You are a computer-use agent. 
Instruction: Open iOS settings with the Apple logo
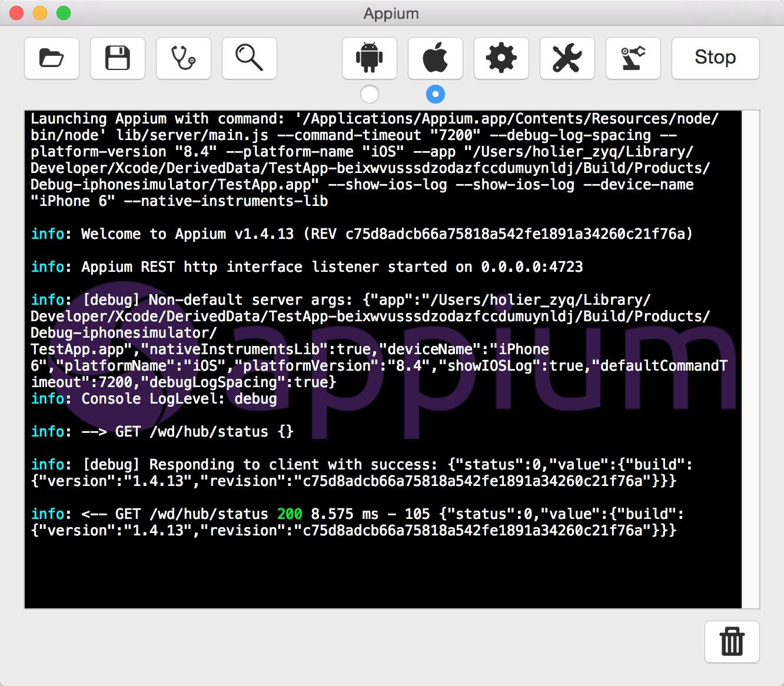point(436,58)
